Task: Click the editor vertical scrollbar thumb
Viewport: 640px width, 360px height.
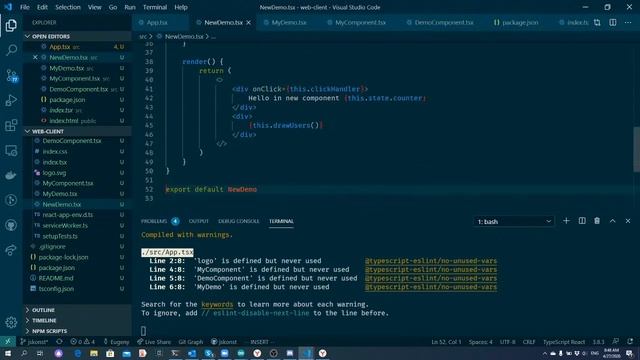Action: pyautogui.click(x=636, y=149)
